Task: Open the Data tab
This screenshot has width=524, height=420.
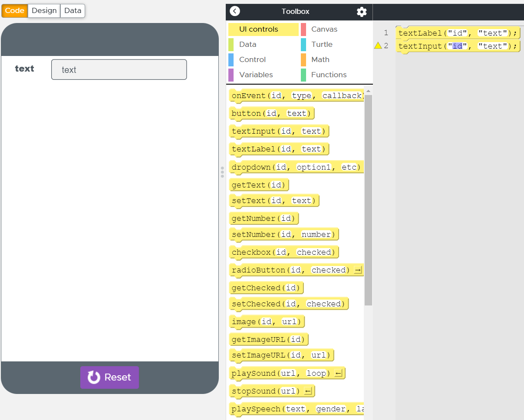Action: pyautogui.click(x=73, y=11)
